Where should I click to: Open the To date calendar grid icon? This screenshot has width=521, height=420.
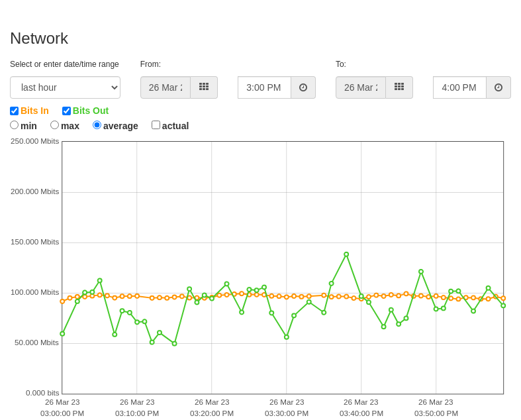[x=399, y=87]
